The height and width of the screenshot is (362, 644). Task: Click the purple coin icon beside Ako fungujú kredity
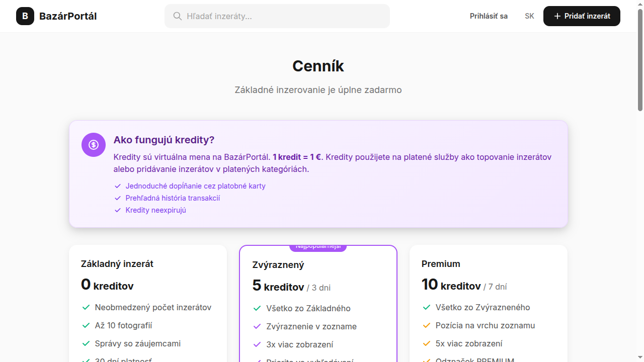(x=93, y=144)
